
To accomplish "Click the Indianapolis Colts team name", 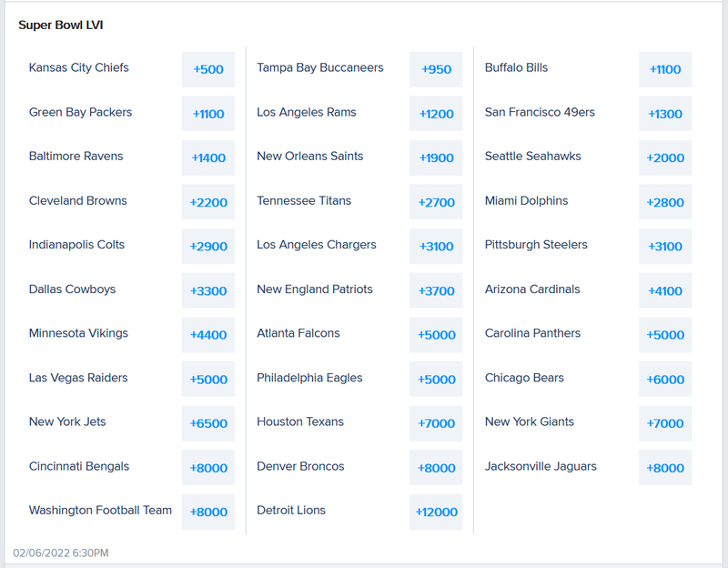I will [x=76, y=245].
